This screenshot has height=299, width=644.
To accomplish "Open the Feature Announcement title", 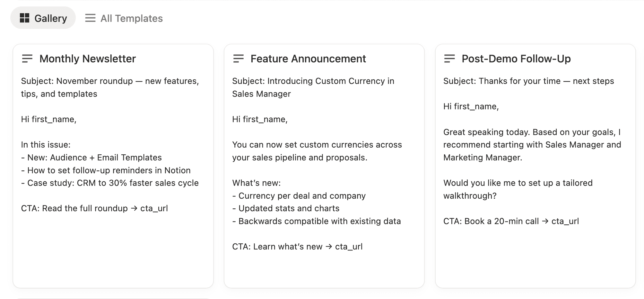I will pos(308,59).
